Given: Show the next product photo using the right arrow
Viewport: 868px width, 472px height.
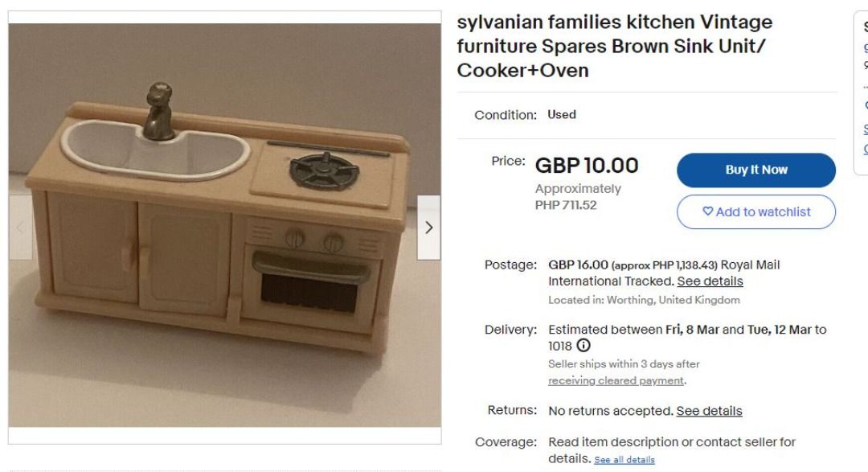Looking at the screenshot, I should pyautogui.click(x=428, y=228).
